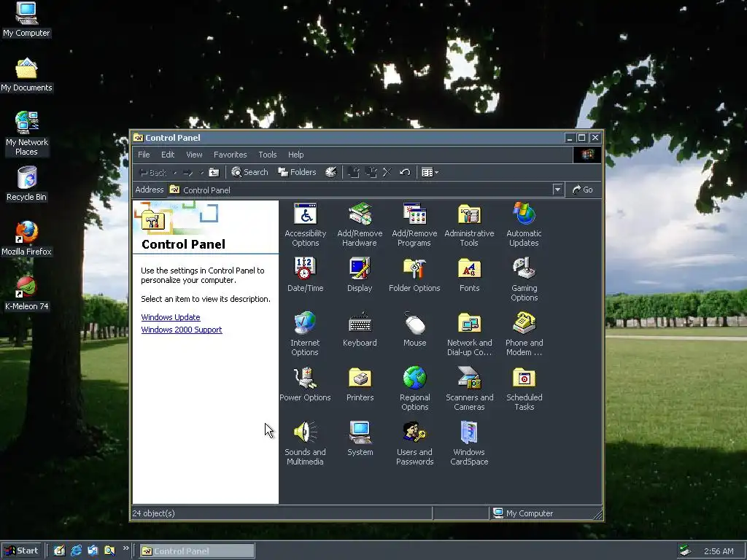Select My Network Places desktop icon
This screenshot has height=560, width=747.
(x=26, y=133)
